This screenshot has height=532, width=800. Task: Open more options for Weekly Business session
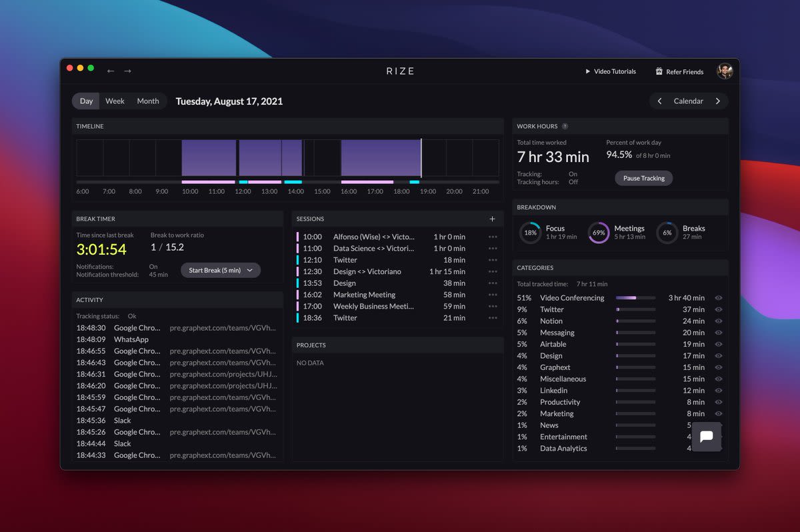(x=493, y=307)
